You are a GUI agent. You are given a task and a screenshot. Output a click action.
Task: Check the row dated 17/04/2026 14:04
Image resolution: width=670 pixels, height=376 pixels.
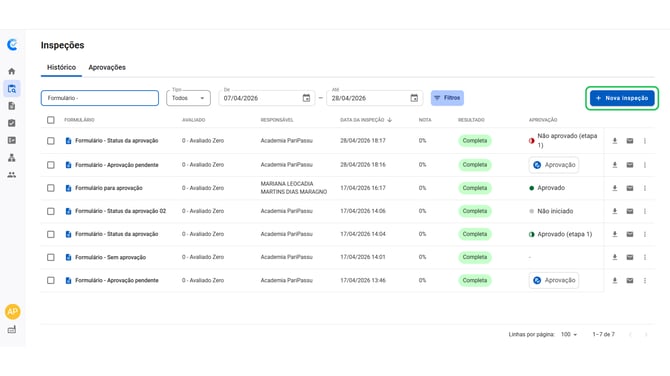(x=51, y=234)
